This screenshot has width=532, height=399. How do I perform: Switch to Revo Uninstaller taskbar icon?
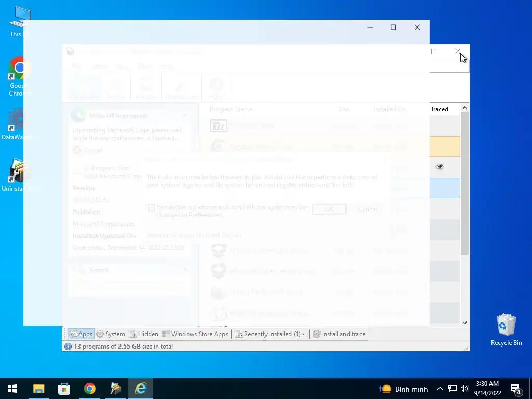(x=115, y=389)
